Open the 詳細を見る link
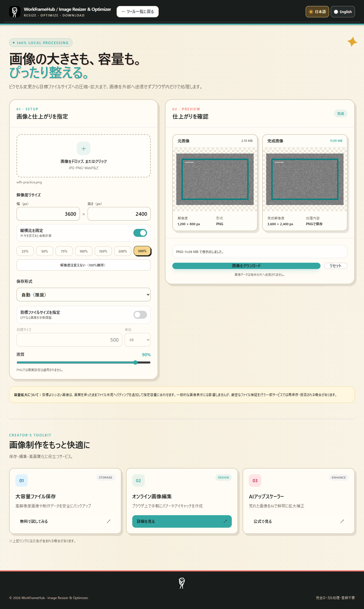 tap(182, 521)
